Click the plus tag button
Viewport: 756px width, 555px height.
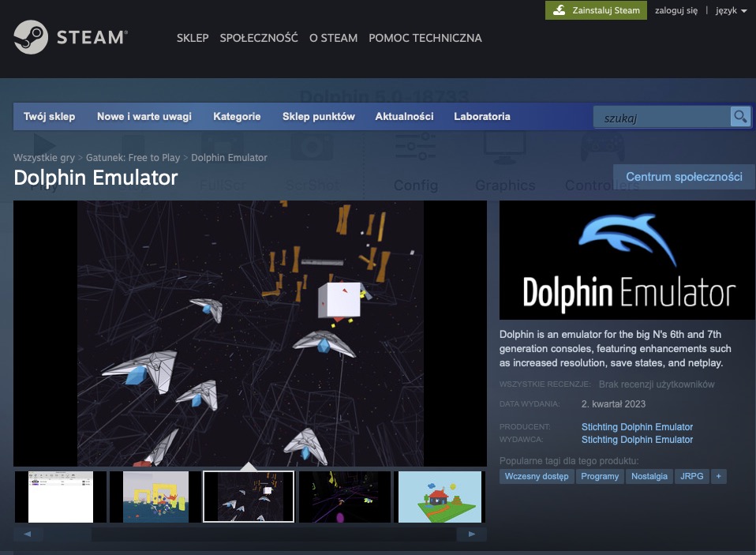(x=718, y=476)
